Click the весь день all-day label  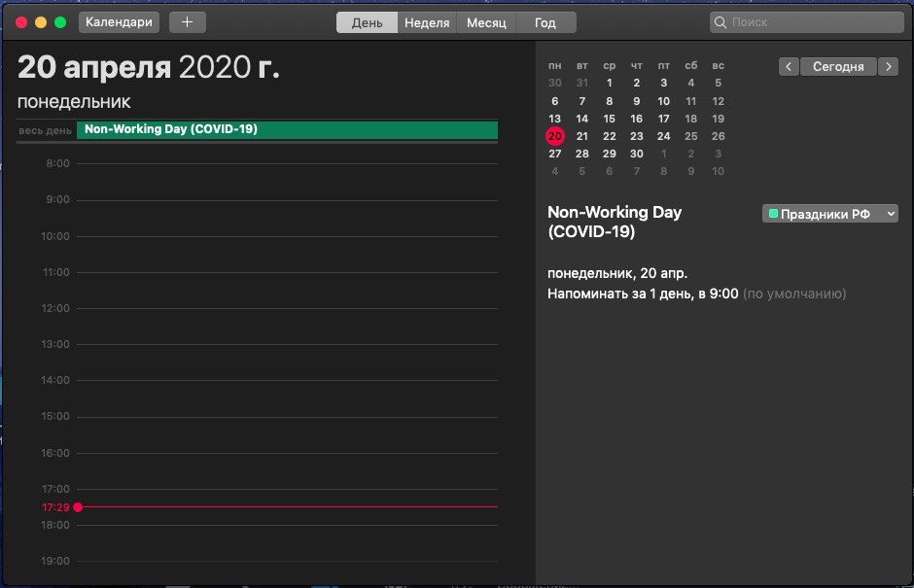click(45, 130)
